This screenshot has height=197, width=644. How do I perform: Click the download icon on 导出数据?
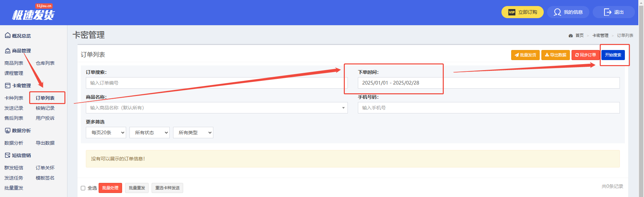point(547,55)
